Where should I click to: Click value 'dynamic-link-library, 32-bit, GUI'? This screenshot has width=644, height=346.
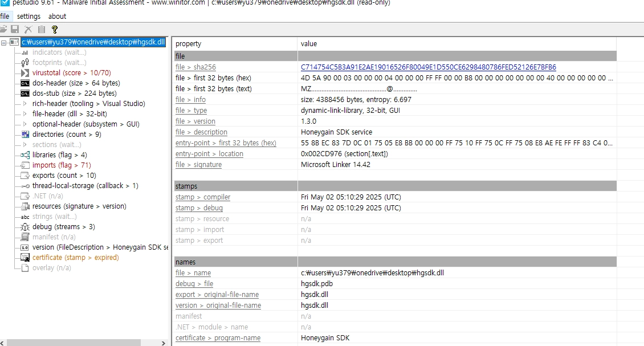tap(350, 110)
